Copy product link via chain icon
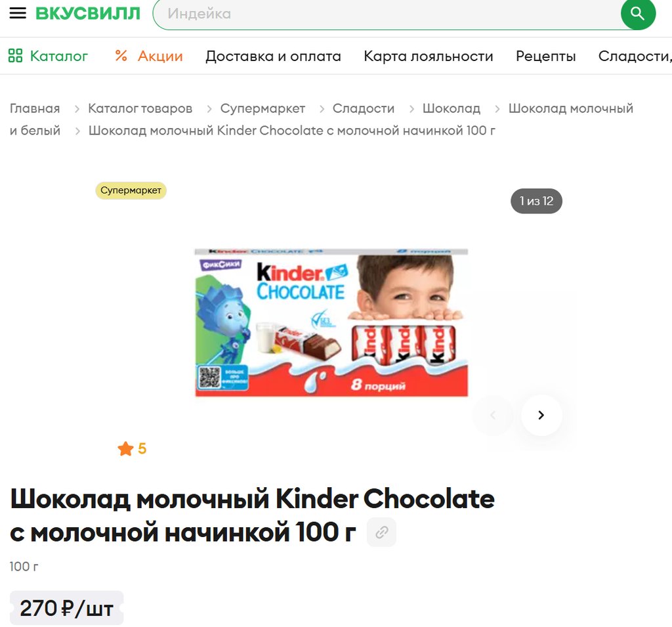The width and height of the screenshot is (672, 627). pos(381,532)
